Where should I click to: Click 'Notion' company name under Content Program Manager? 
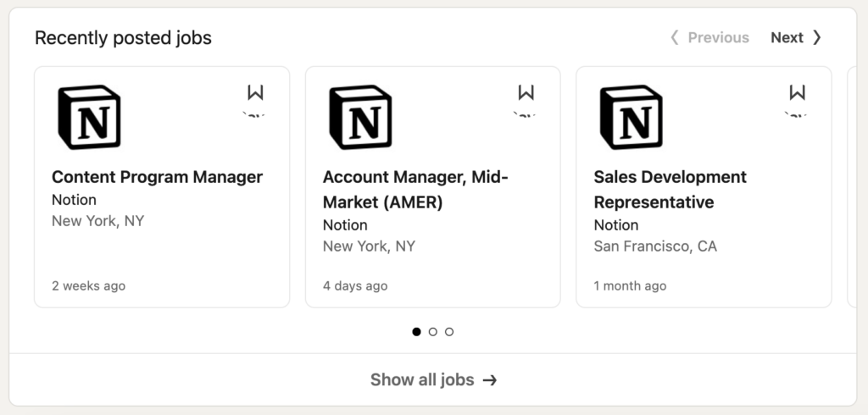point(75,200)
